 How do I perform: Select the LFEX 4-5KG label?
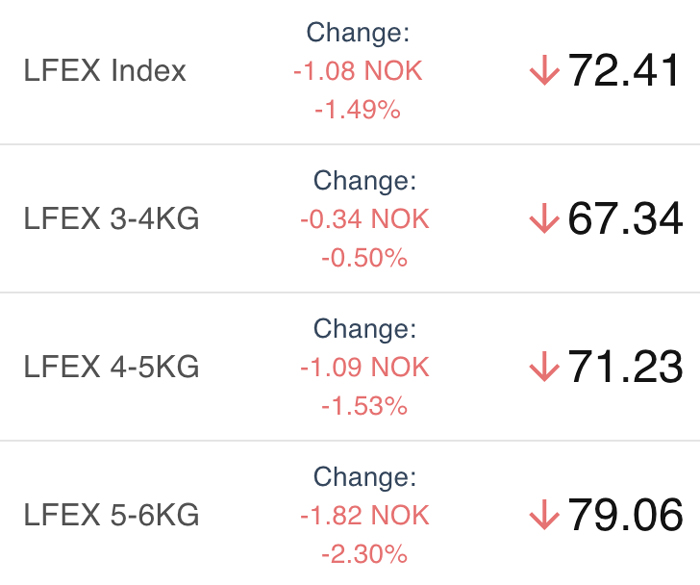pos(111,367)
